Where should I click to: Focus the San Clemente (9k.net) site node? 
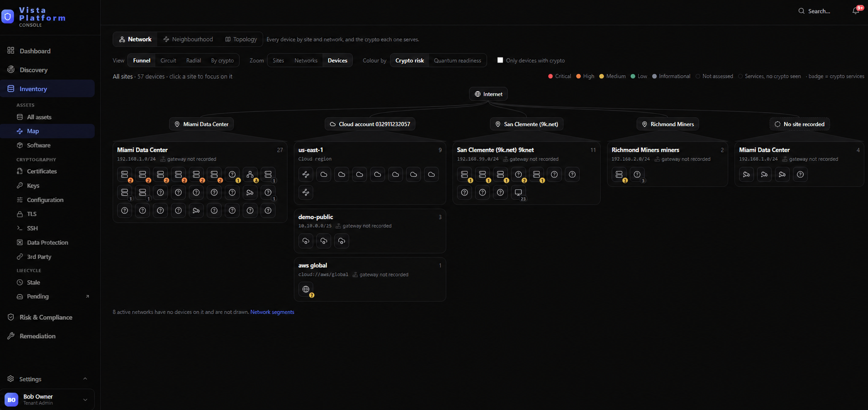pos(527,124)
